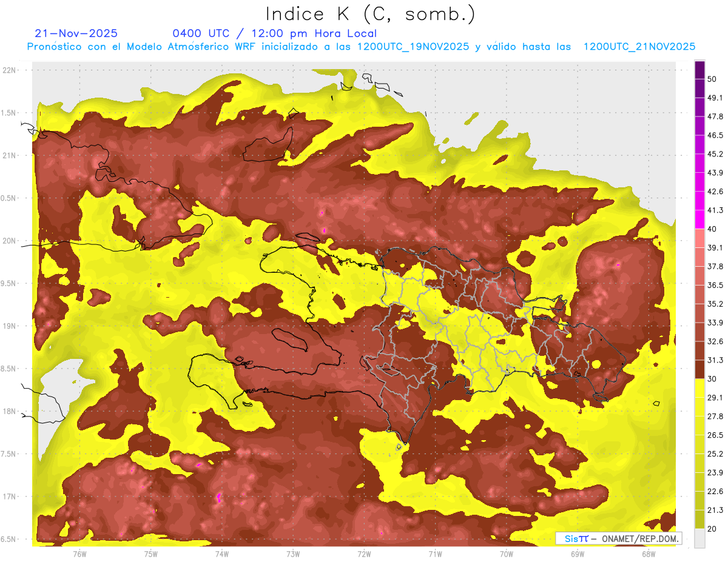Click the colorbar value "35.2"

[x=715, y=304]
